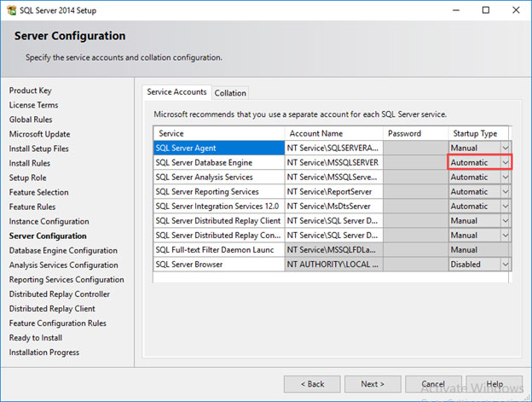
Task: Select SQL Server Distributed Replay Con... row
Action: point(219,236)
